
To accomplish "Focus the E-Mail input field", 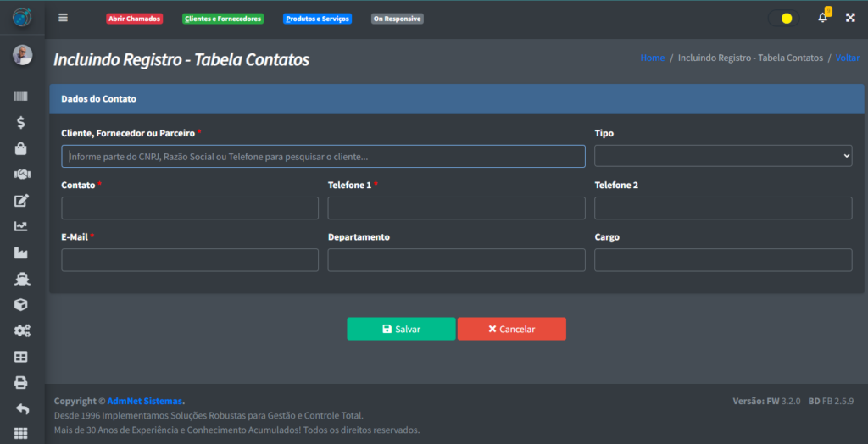I will 190,260.
